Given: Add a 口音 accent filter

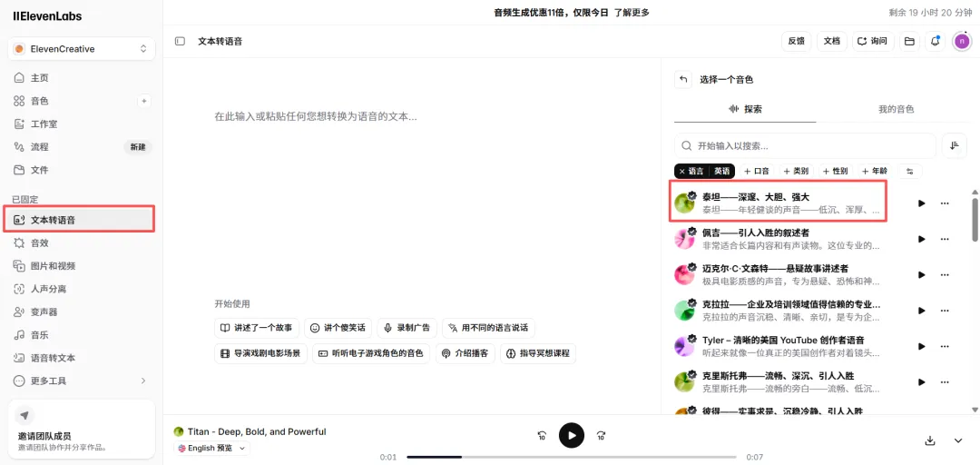Looking at the screenshot, I should tap(757, 171).
